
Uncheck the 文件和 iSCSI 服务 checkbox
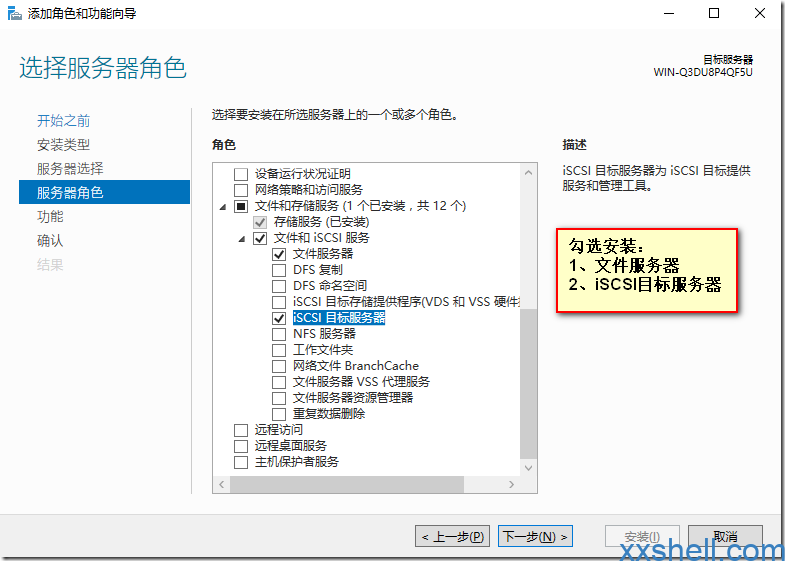260,238
